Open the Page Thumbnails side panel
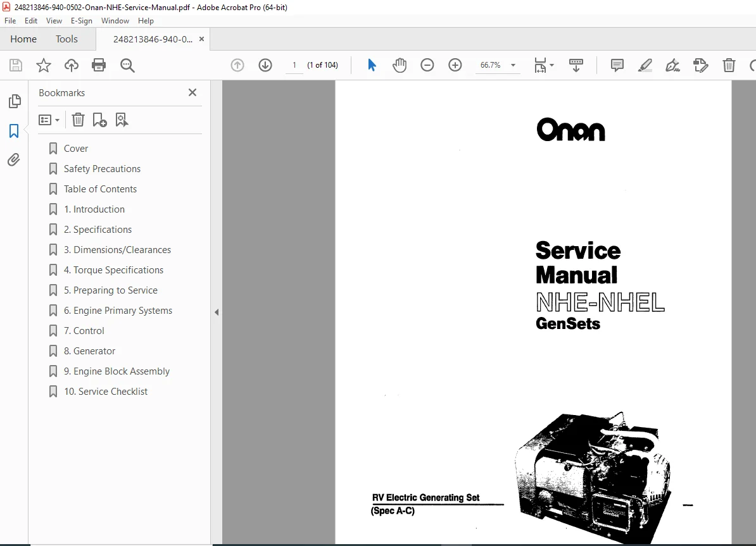Image resolution: width=756 pixels, height=546 pixels. coord(15,101)
